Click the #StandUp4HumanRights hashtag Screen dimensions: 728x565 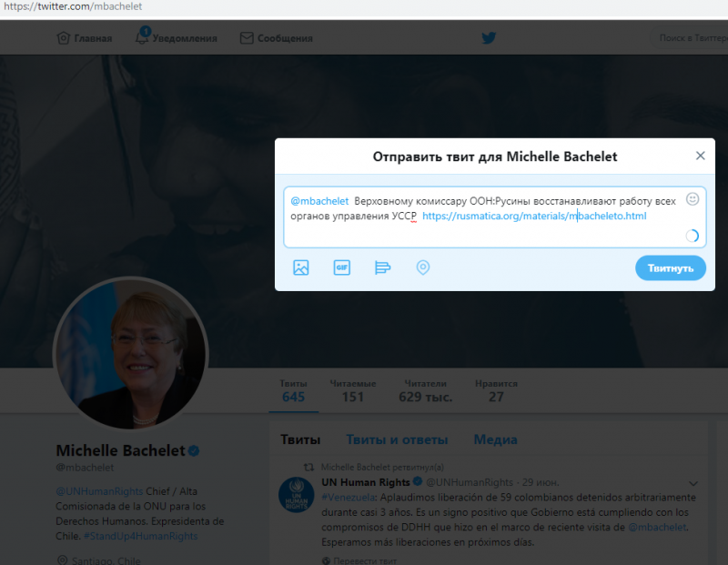(141, 536)
